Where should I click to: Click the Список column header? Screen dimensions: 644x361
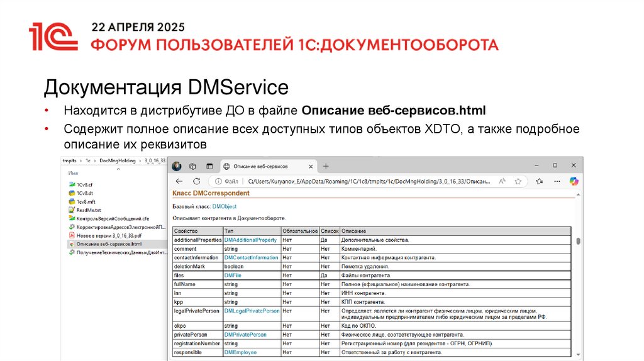(330, 231)
